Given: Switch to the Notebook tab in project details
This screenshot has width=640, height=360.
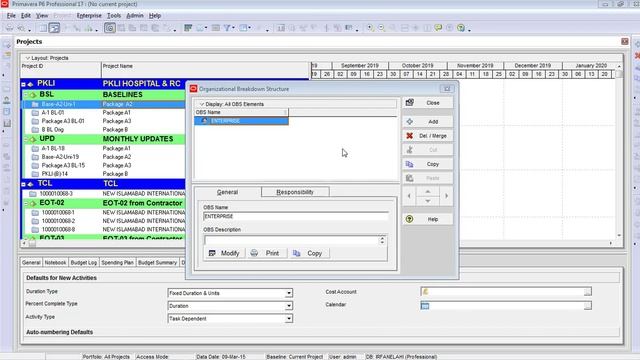Looking at the screenshot, I should pos(55,262).
